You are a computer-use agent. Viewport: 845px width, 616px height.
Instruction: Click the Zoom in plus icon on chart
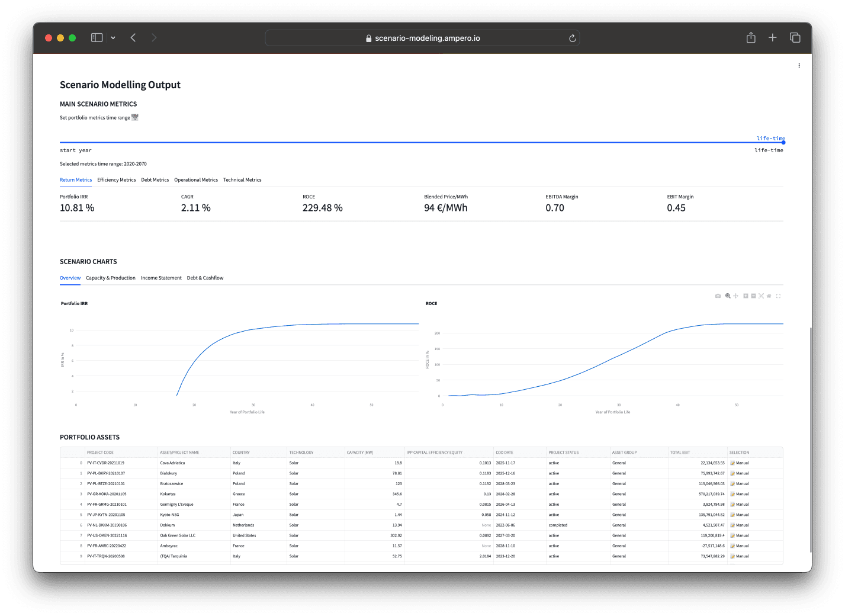746,296
